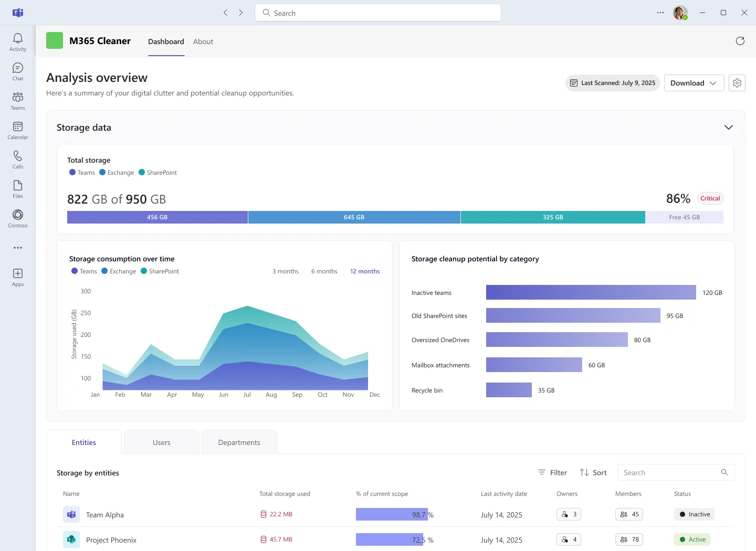Screen dimensions: 756x551
Task: Click the search magnifier in entities search
Action: (x=724, y=472)
